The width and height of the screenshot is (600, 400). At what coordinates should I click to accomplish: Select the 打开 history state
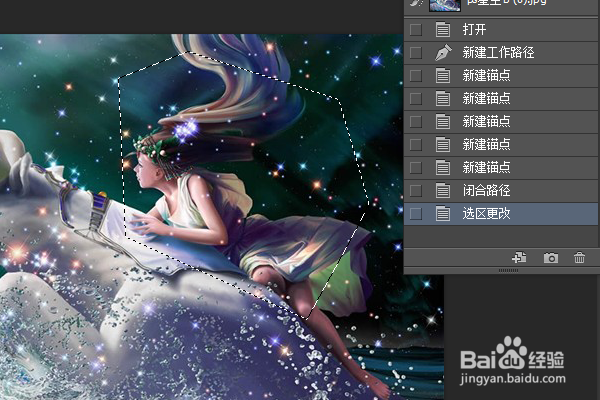[x=501, y=29]
